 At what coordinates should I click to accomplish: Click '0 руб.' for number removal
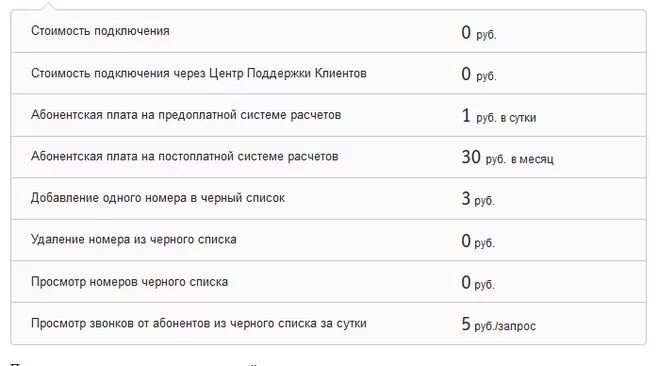(478, 241)
